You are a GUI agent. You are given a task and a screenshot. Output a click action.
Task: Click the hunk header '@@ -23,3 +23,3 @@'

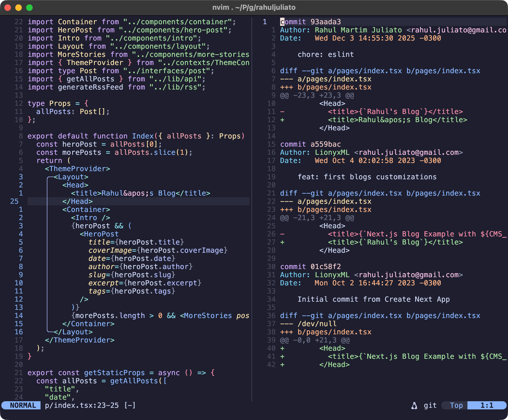click(317, 95)
